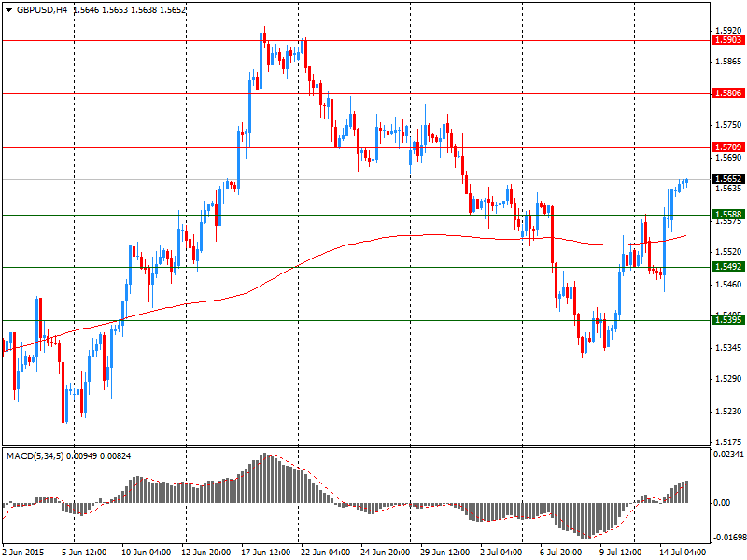Select the 2 Jun 2015 date label
This screenshot has width=747, height=560.
[23, 553]
